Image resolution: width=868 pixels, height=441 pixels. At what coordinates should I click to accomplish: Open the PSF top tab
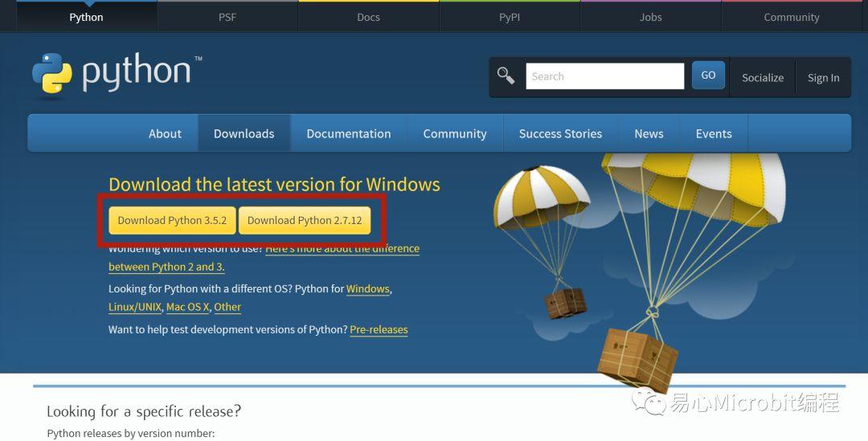pyautogui.click(x=227, y=17)
